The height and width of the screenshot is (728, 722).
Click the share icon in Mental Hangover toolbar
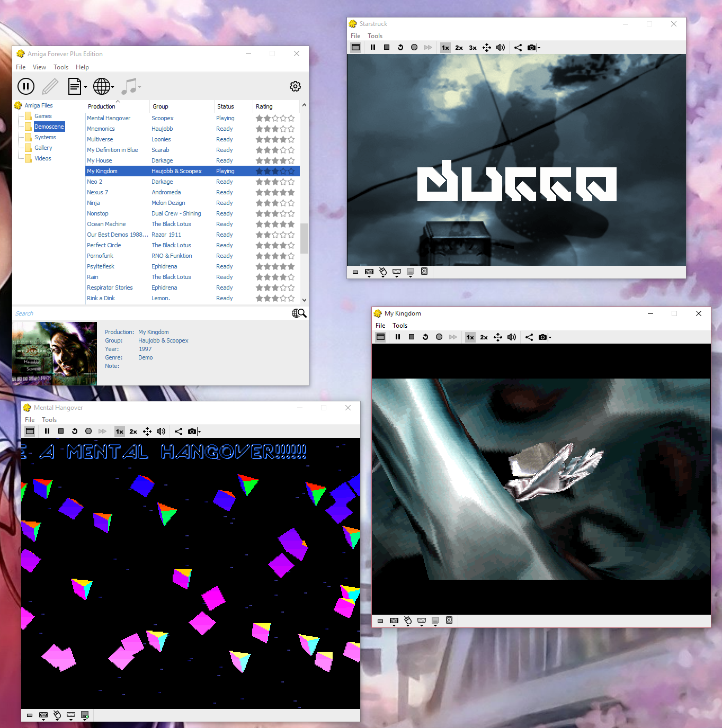pos(179,432)
